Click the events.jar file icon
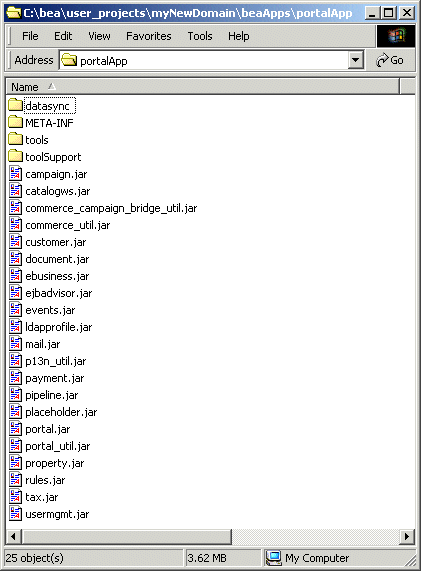Image resolution: width=421 pixels, height=571 pixels. point(15,310)
